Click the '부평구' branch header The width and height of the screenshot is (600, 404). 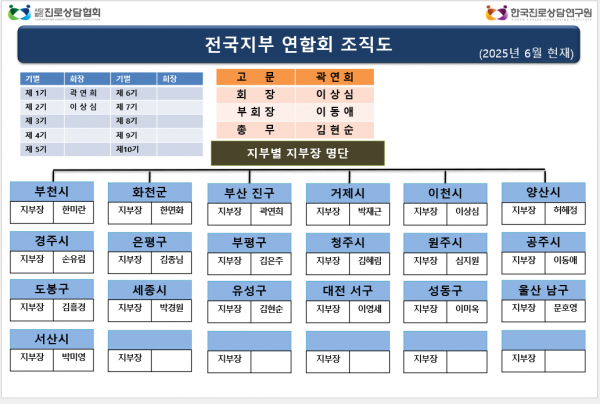249,243
